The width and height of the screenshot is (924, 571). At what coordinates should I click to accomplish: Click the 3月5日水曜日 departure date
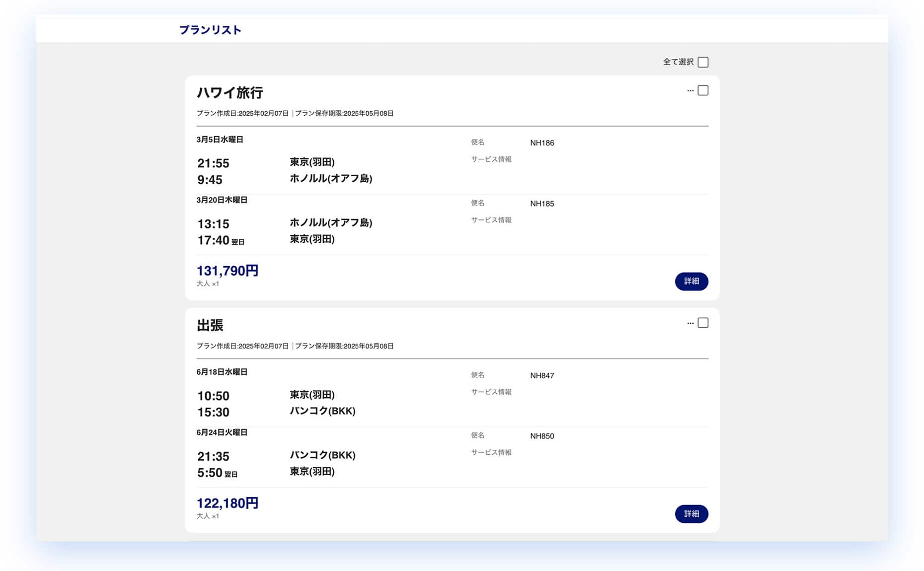coord(220,140)
